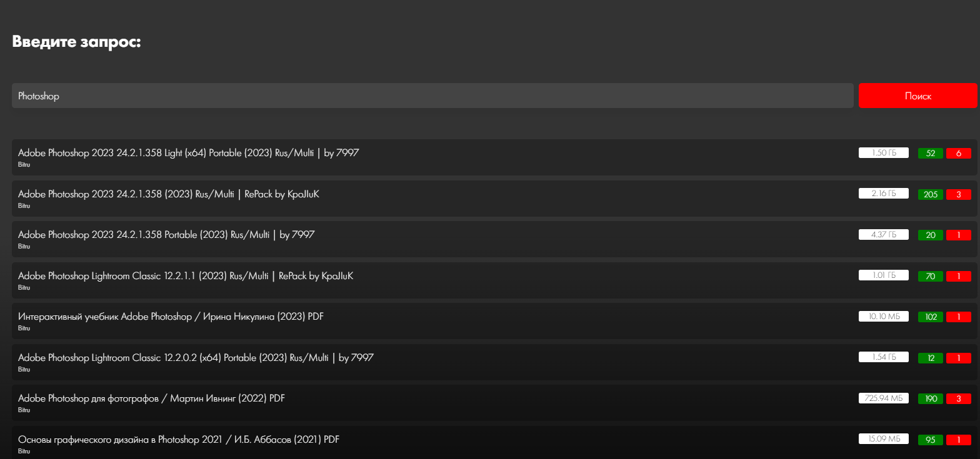
Task: Open Photoshop 2023 24.2.1.358 Portable by 7997
Action: pyautogui.click(x=166, y=235)
